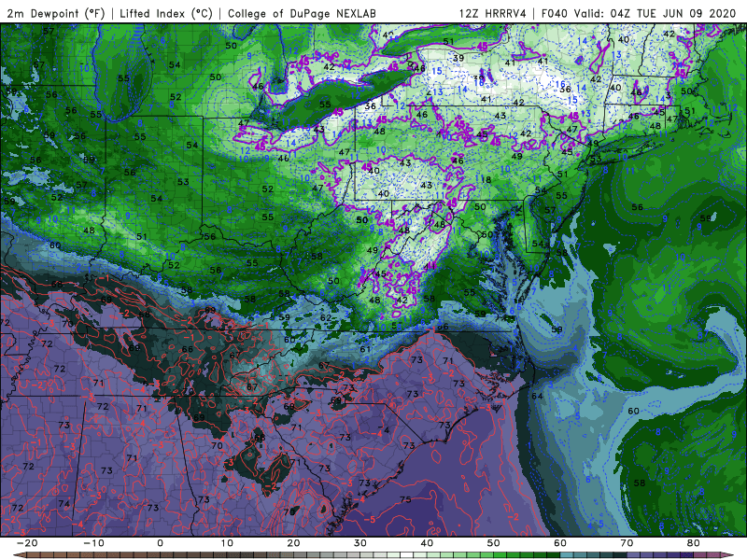Screen dimensions: 747x560
Task: Click the 60 label on the color scale
Action: 560,543
